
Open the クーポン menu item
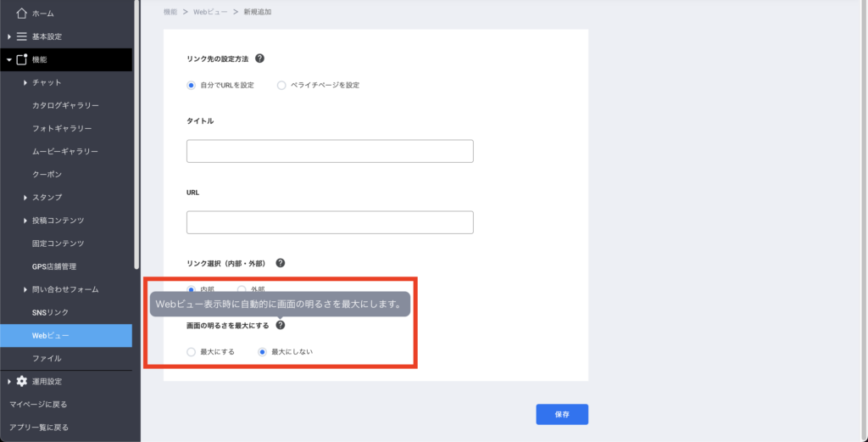point(47,174)
